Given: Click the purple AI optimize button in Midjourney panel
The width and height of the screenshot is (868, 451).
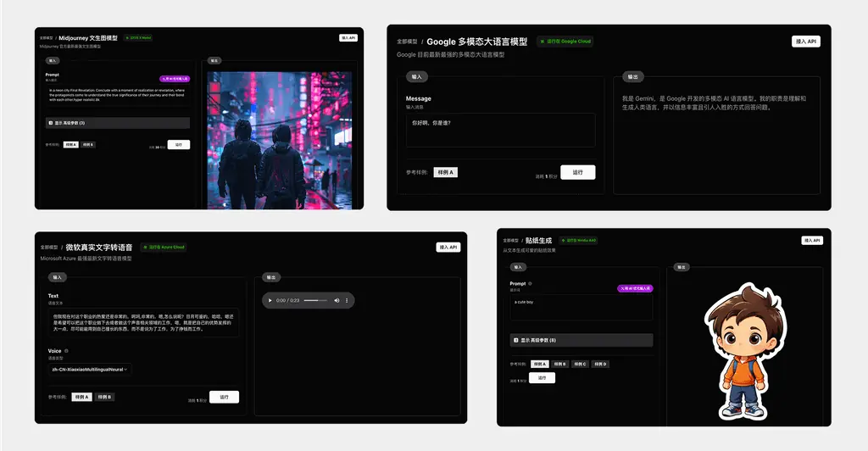Looking at the screenshot, I should (x=175, y=79).
